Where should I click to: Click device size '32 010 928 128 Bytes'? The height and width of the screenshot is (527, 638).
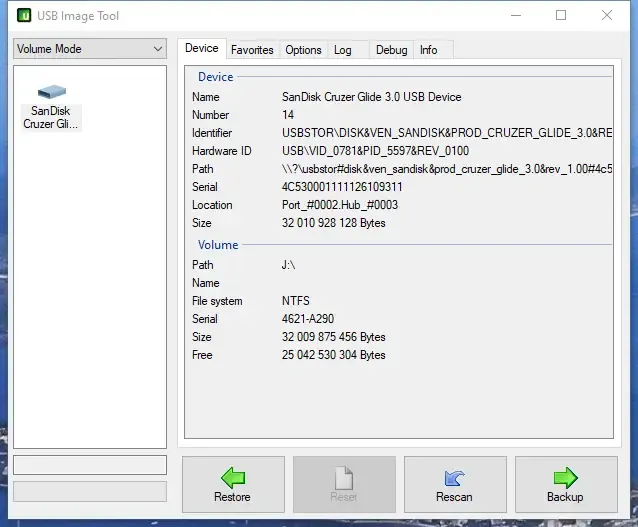tap(334, 223)
